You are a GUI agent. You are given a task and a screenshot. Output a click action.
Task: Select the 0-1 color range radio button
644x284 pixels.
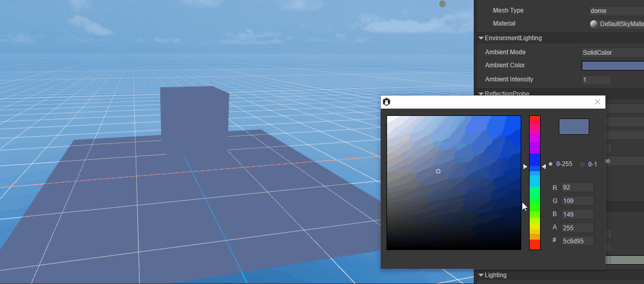[x=582, y=164]
